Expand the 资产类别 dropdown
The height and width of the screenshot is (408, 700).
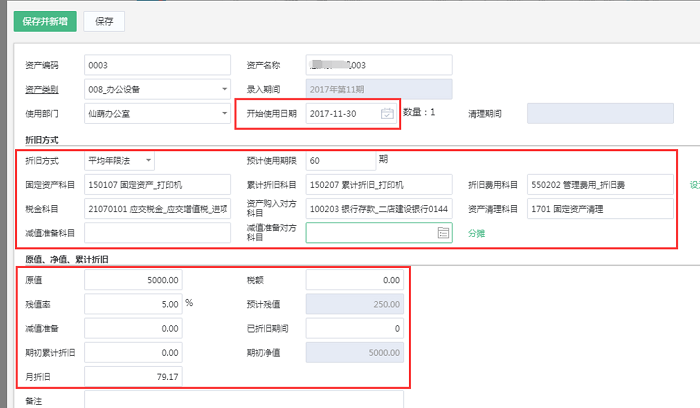click(222, 89)
